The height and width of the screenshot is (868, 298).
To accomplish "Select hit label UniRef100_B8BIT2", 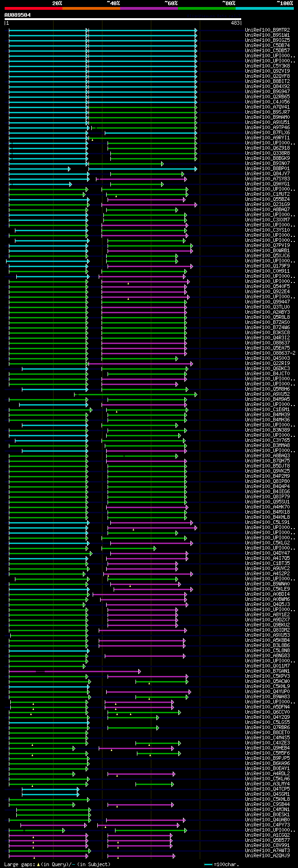I will click(x=267, y=82).
